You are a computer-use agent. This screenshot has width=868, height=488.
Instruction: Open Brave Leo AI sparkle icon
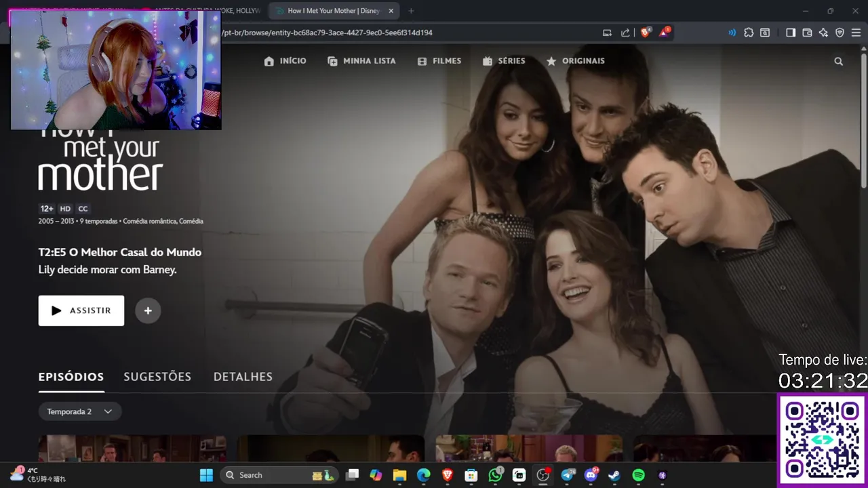tap(823, 33)
